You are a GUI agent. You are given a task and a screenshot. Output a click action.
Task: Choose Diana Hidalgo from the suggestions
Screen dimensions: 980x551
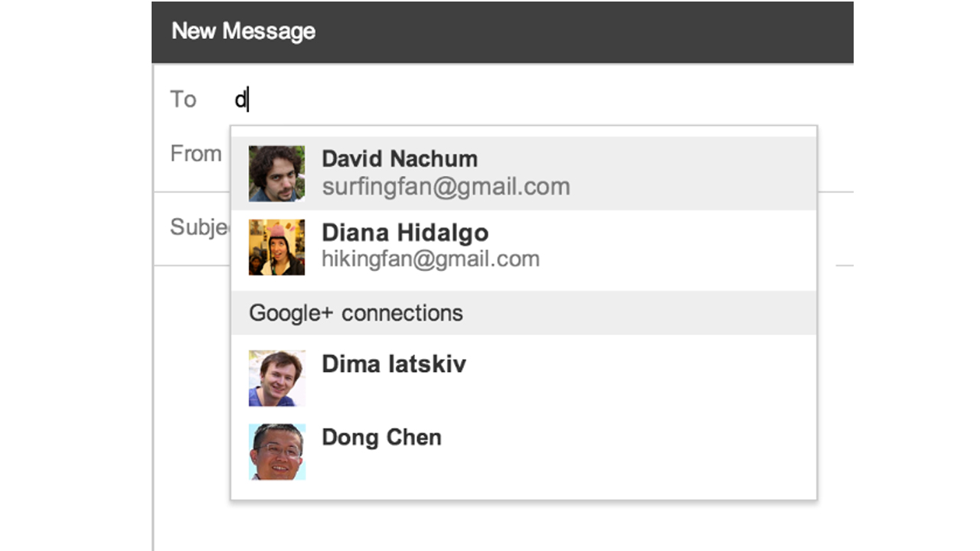tap(404, 233)
